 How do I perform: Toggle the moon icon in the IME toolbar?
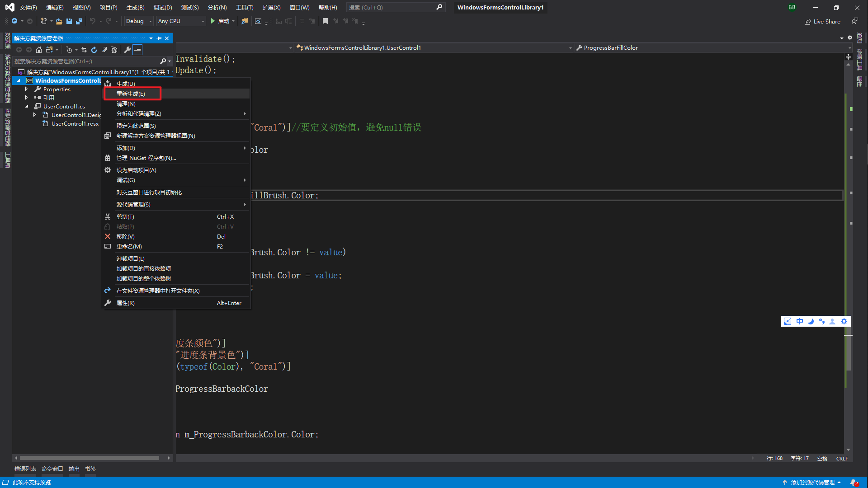point(811,321)
